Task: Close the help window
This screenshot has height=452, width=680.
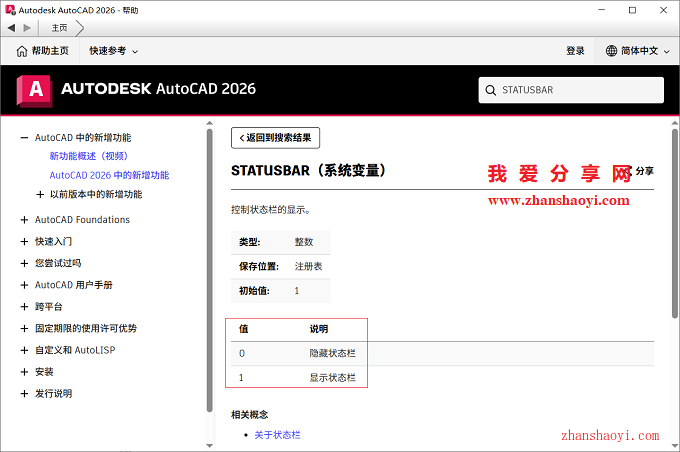Action: [x=664, y=10]
